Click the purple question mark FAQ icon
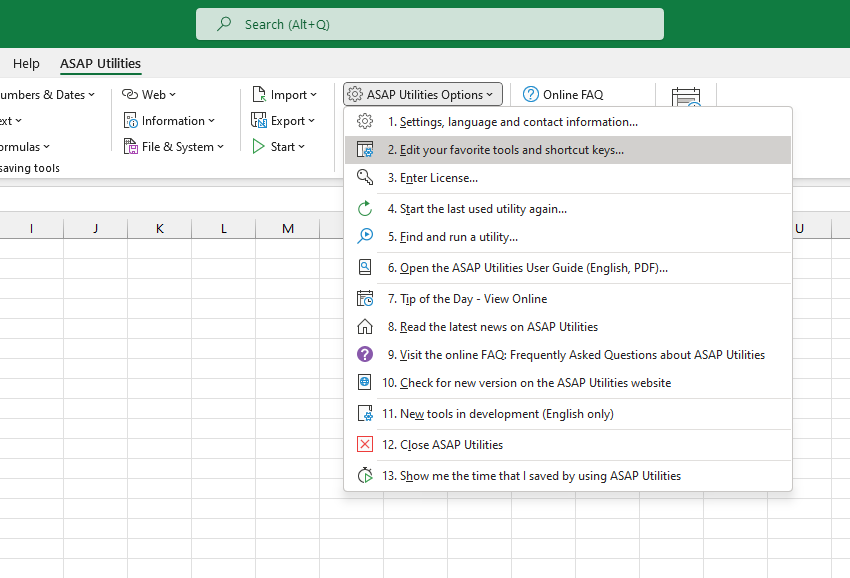Image resolution: width=850 pixels, height=578 pixels. (365, 354)
